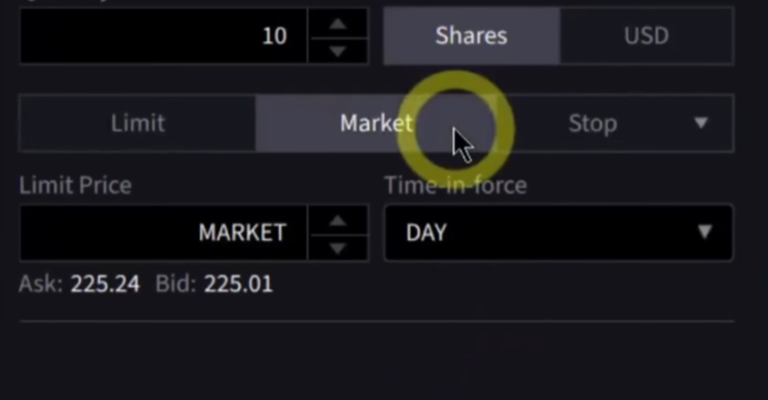Image resolution: width=768 pixels, height=400 pixels.
Task: Click the "Limit Price" field label
Action: point(75,185)
